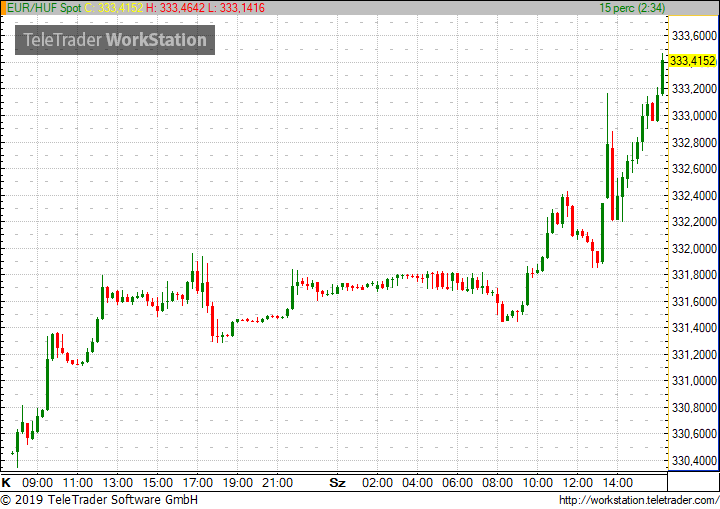Click the low value L: 333,1416

(x=236, y=8)
